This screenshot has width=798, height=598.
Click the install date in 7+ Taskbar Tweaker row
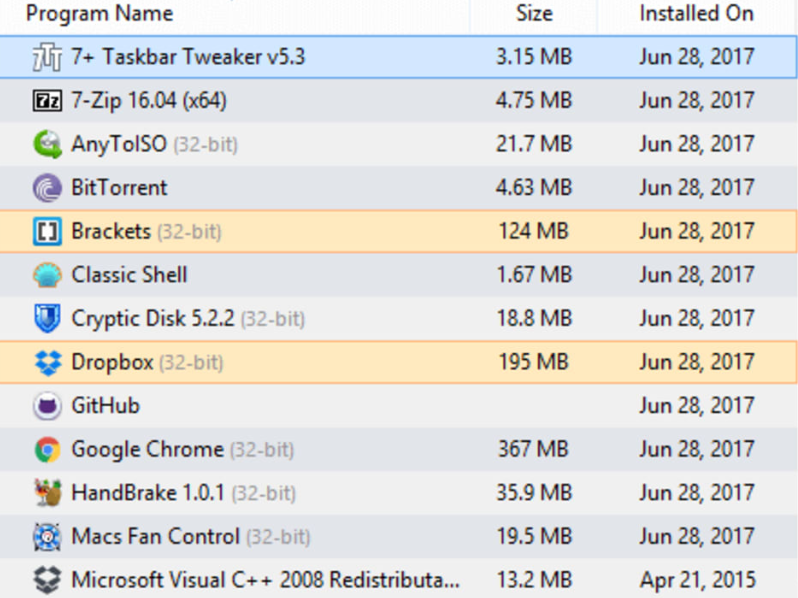696,57
